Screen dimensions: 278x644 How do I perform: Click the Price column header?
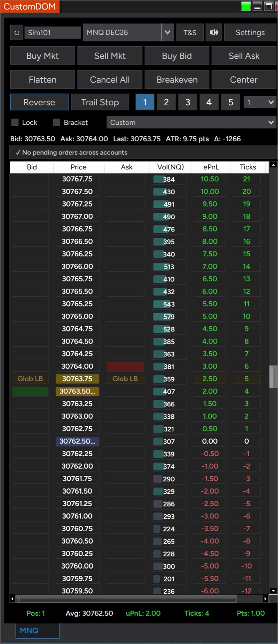point(79,167)
